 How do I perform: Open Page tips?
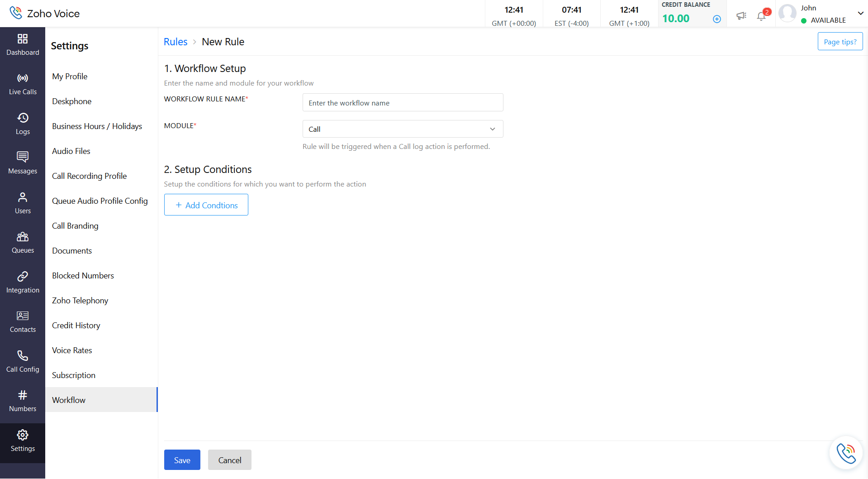click(x=840, y=42)
